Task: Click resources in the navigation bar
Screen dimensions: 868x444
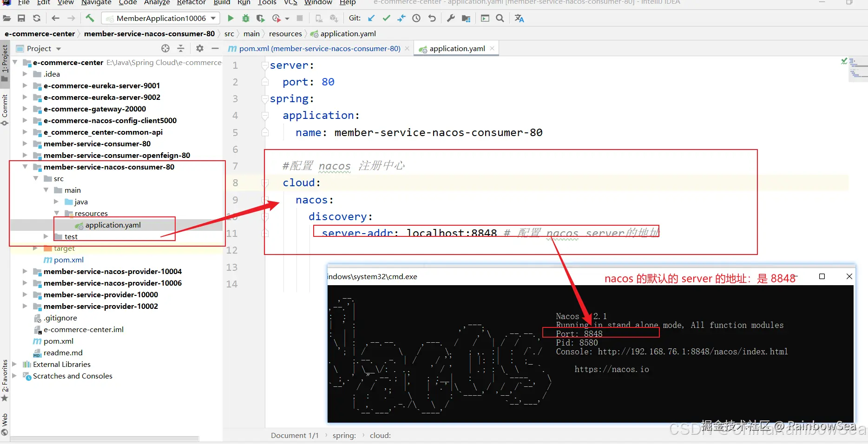Action: pos(285,33)
